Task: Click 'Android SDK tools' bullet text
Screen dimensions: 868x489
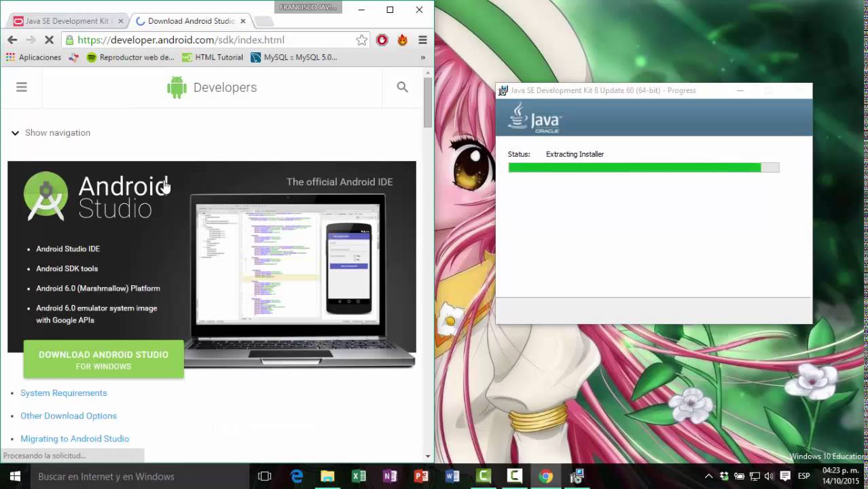Action: (x=67, y=269)
